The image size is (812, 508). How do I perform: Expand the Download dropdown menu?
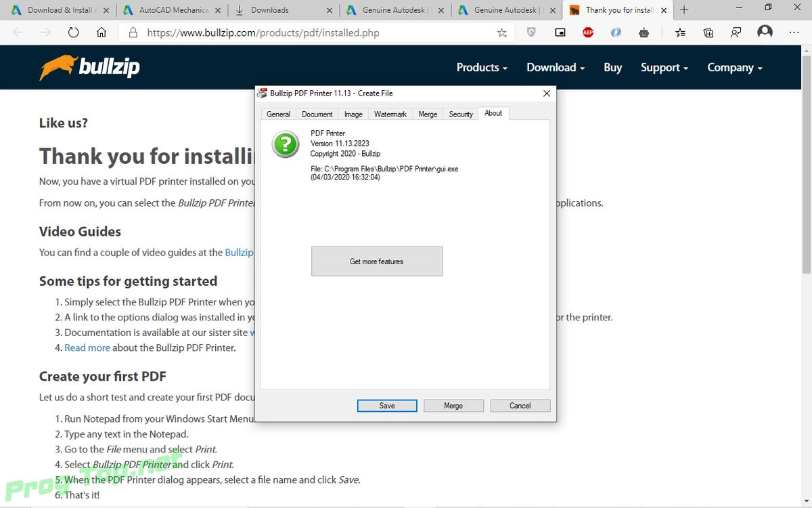[x=556, y=67]
